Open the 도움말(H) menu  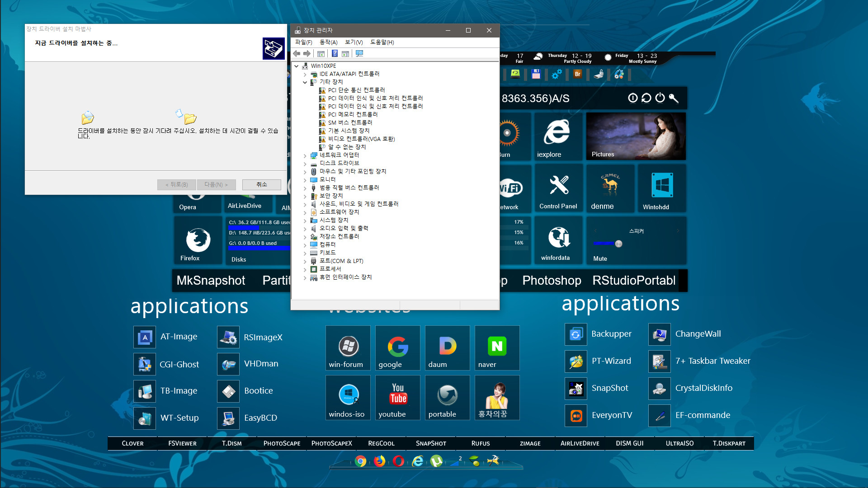(382, 42)
